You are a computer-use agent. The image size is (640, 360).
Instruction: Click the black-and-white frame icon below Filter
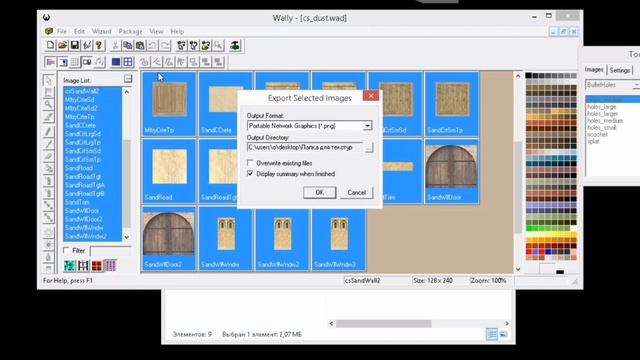83,266
